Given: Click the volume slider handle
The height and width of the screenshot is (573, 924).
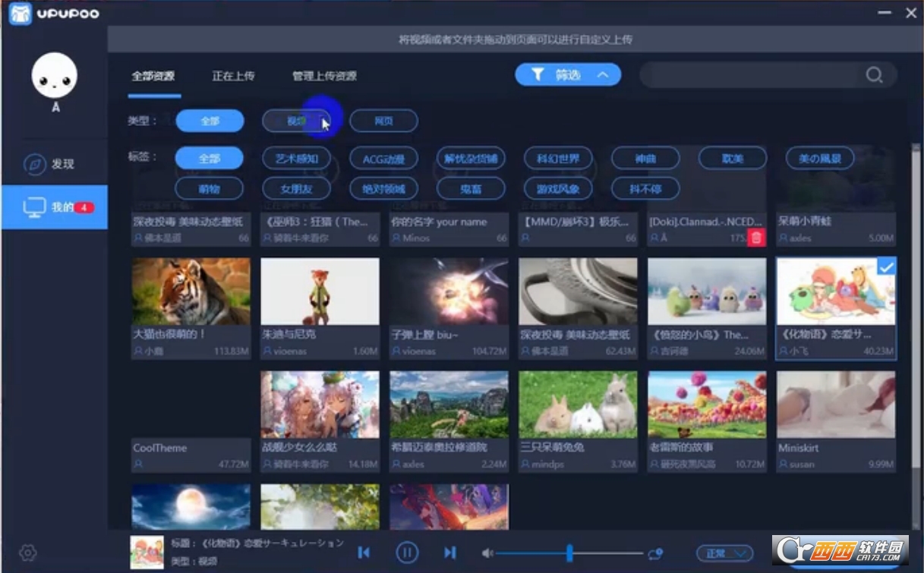Looking at the screenshot, I should pyautogui.click(x=569, y=553).
